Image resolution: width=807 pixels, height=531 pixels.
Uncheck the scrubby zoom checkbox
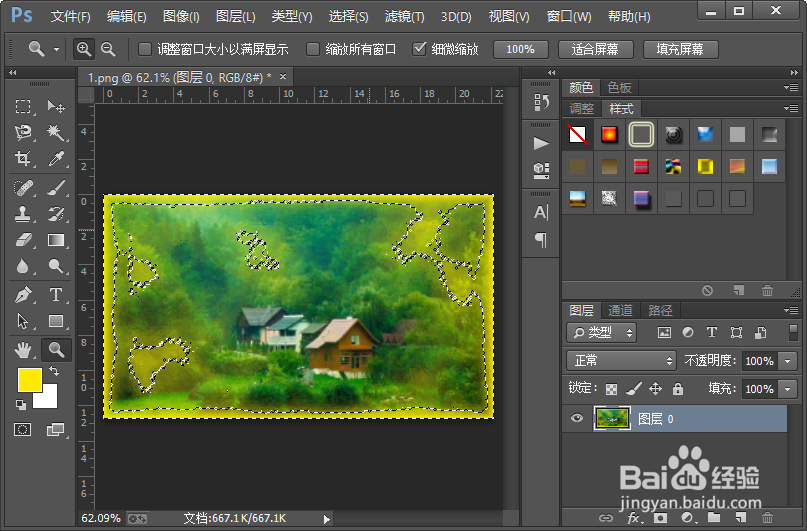(x=419, y=49)
